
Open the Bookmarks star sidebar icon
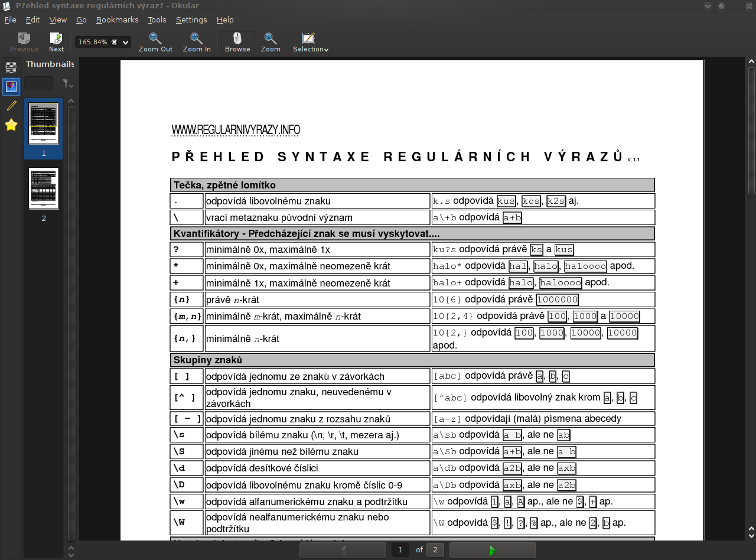coord(11,125)
